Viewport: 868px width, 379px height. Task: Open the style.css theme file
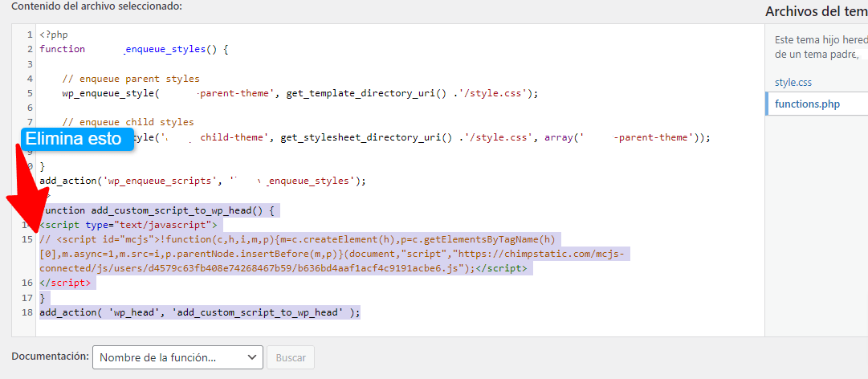pos(793,83)
